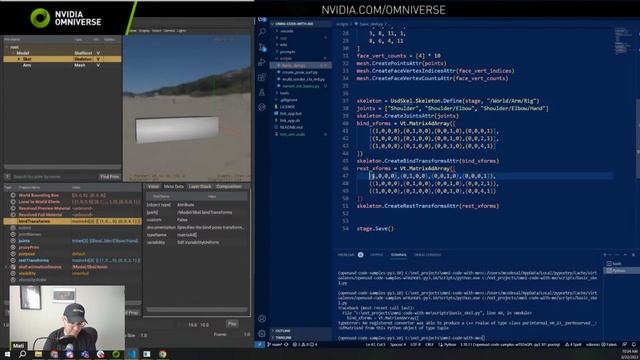640x360 pixels.
Task: Open the Windows Start menu
Action: (x=7, y=354)
